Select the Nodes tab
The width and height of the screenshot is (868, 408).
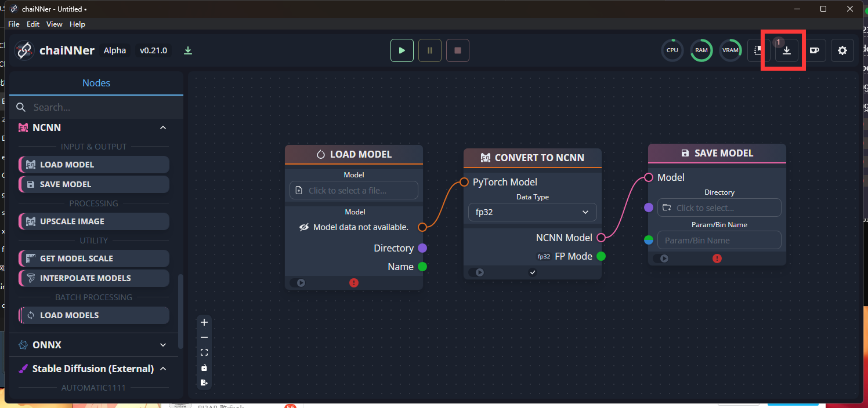point(96,83)
